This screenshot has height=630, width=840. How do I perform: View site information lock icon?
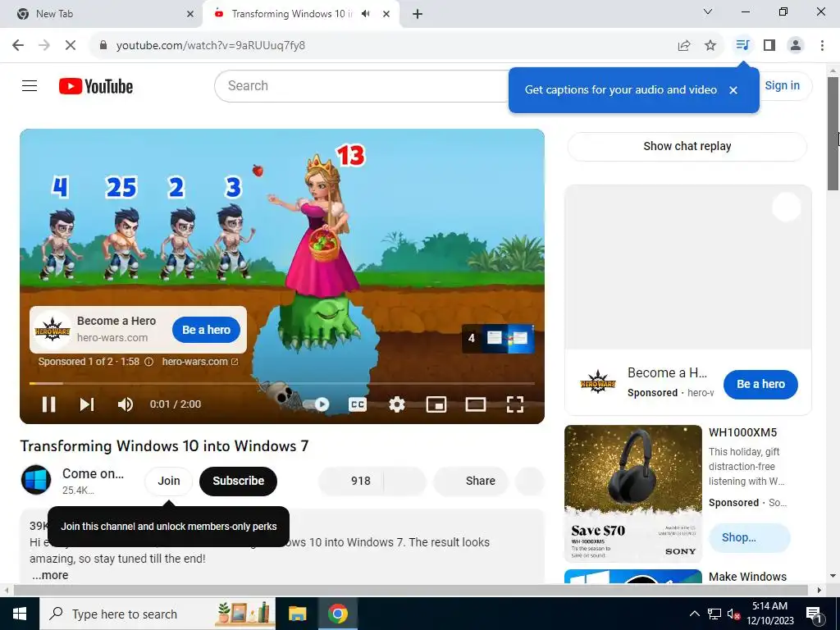tap(103, 46)
